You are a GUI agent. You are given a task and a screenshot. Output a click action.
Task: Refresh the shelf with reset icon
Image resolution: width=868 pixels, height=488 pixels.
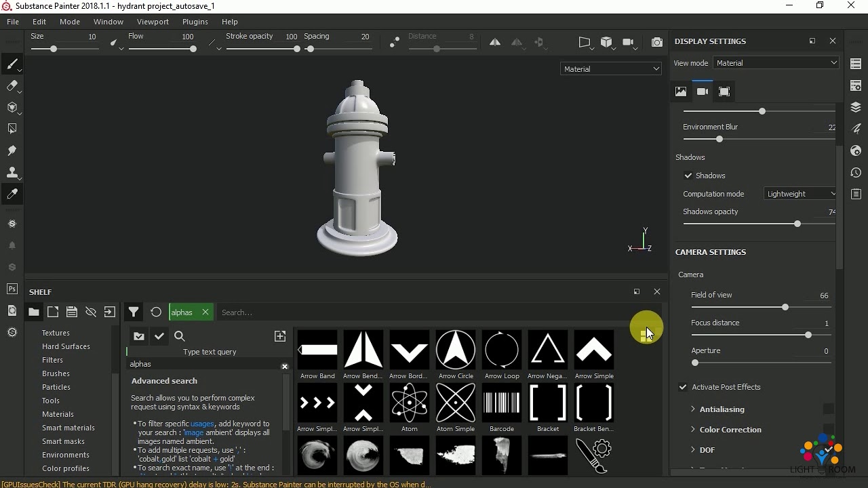pos(156,312)
